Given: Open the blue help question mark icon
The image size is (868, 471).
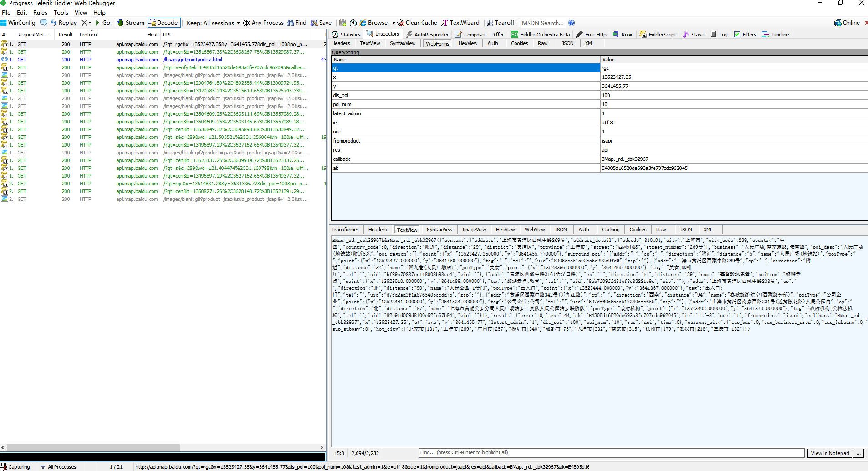Looking at the screenshot, I should (572, 23).
